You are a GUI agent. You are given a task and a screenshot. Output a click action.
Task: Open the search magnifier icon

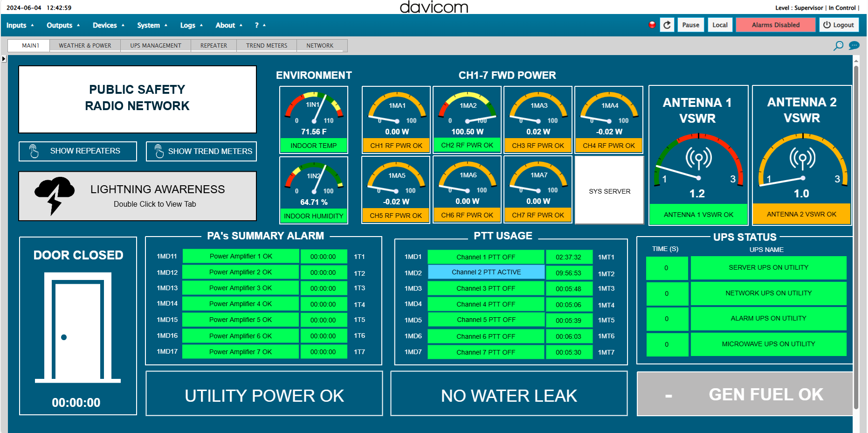click(x=838, y=46)
